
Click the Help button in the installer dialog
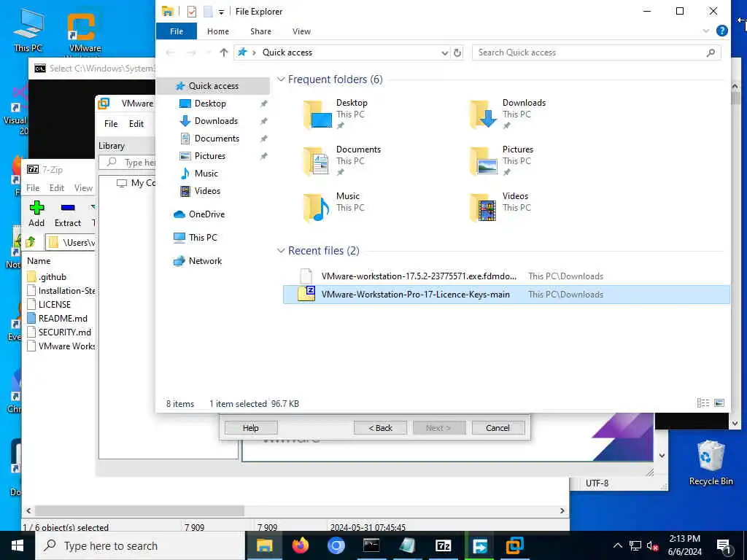pos(251,428)
